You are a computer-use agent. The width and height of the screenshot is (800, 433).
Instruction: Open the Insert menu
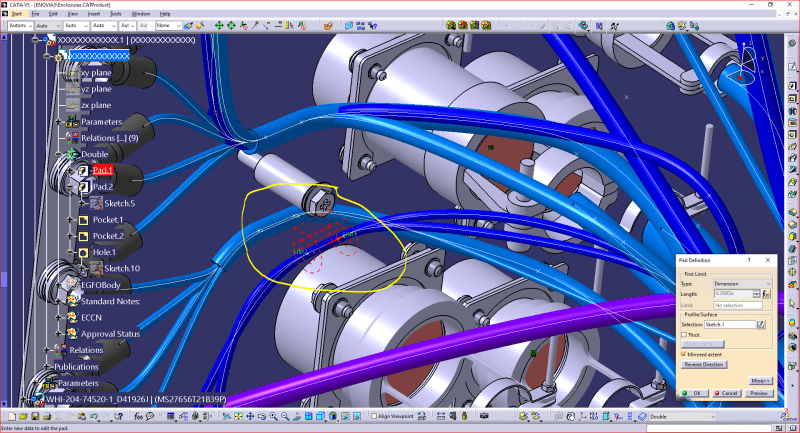pos(93,14)
